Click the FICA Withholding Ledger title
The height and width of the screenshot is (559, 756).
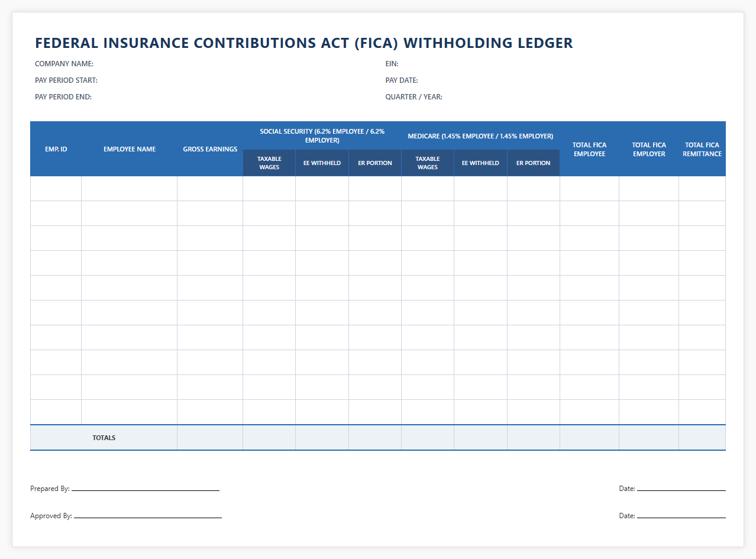coord(304,43)
